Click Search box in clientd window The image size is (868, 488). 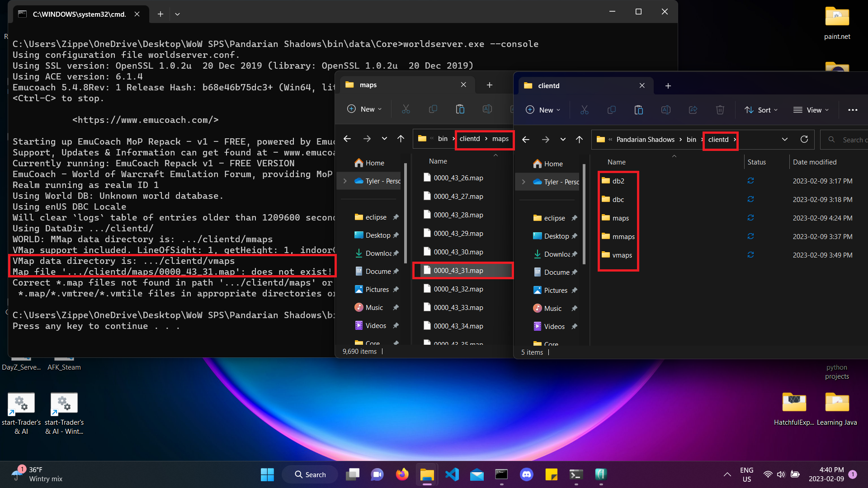point(844,140)
